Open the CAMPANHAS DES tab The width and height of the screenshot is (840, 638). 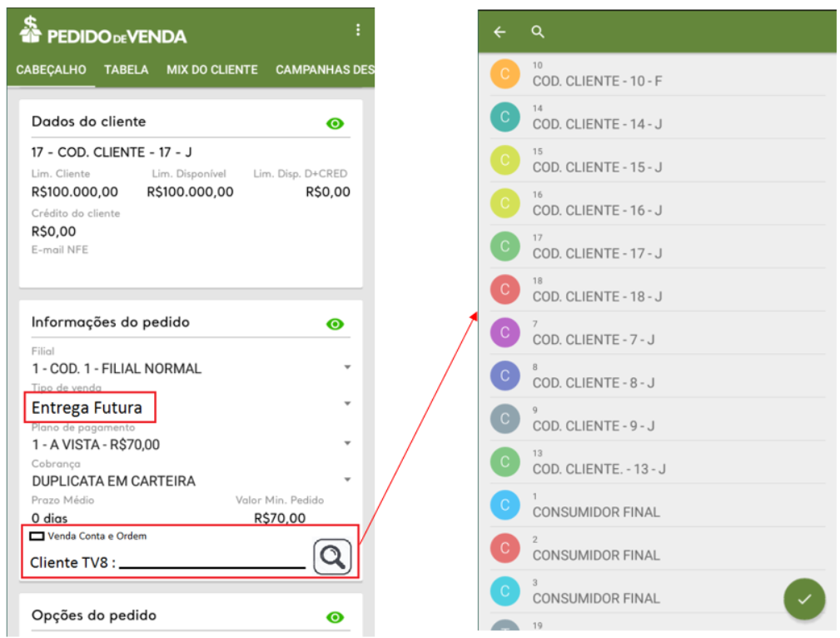[325, 70]
